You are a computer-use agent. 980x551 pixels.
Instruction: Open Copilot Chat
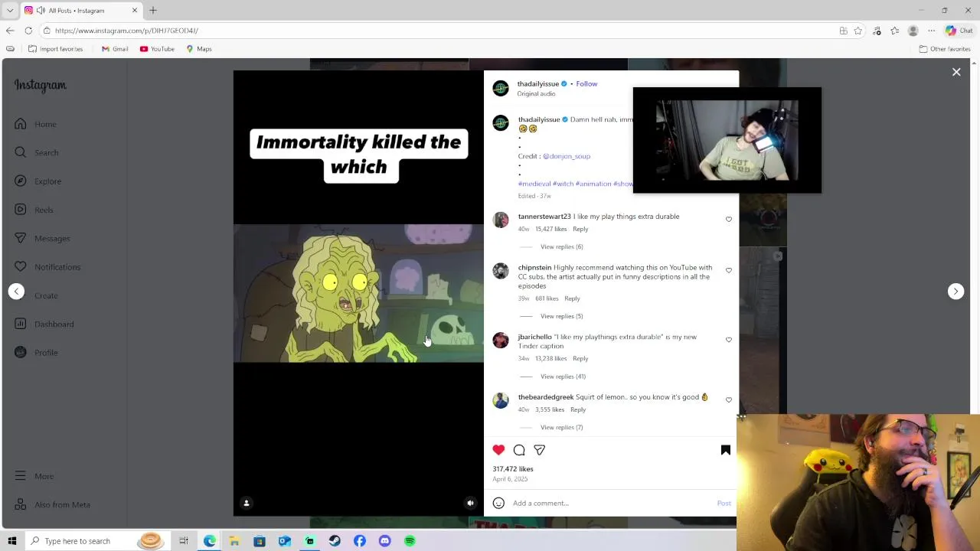pos(959,31)
